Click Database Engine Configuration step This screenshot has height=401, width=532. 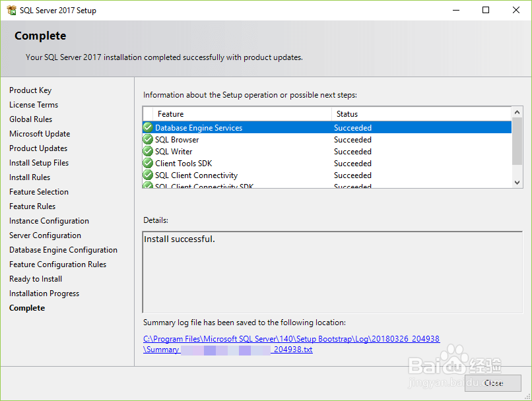(63, 250)
